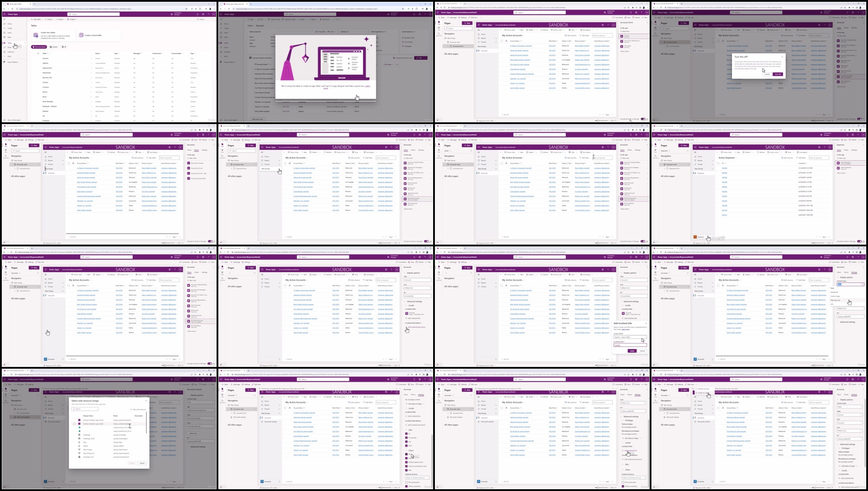Select Custom filter pill on Tables list page
This screenshot has width=868, height=491.
pos(54,47)
